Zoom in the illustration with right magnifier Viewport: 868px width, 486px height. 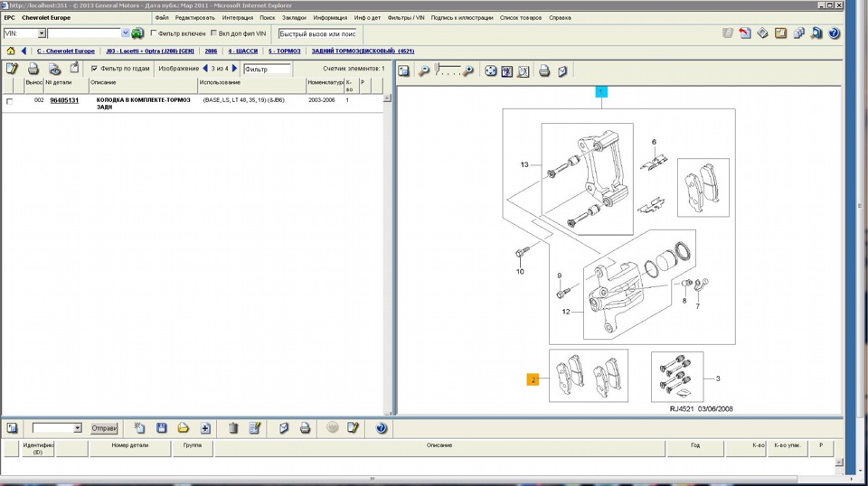468,70
